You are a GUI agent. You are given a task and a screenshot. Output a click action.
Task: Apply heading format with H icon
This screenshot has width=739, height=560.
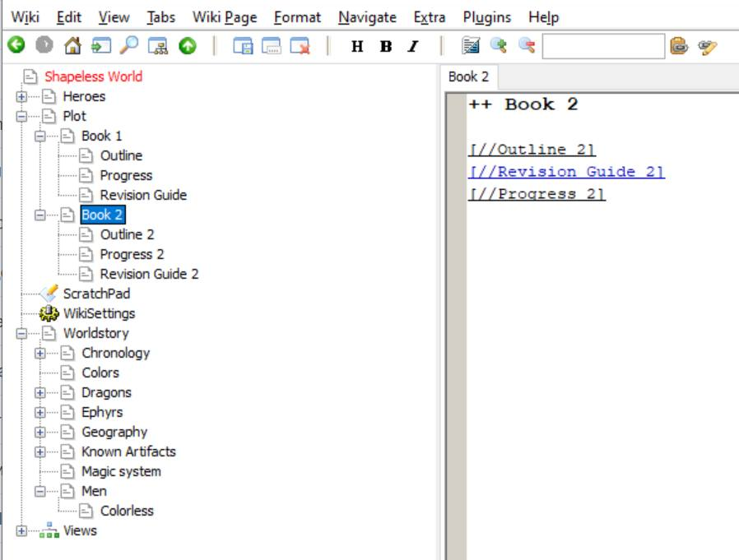tap(357, 46)
